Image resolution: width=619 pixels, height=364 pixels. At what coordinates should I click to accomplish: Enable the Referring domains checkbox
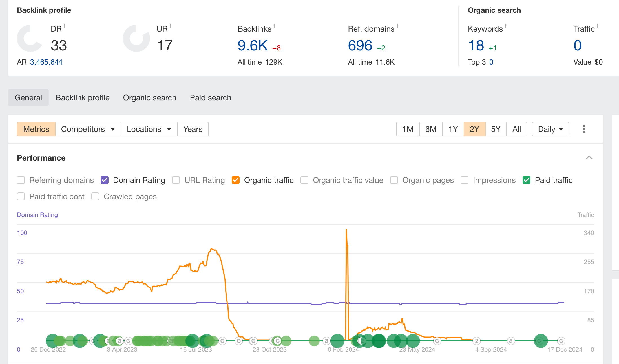[21, 180]
